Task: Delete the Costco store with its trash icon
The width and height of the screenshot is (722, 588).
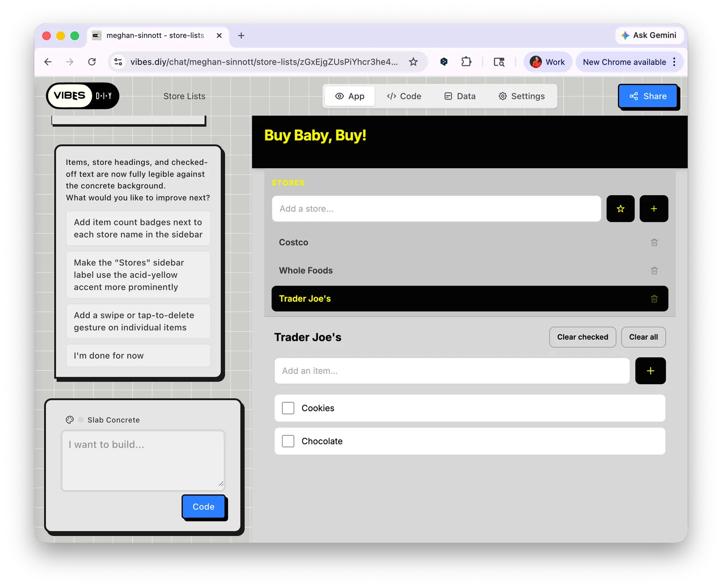Action: (x=654, y=243)
